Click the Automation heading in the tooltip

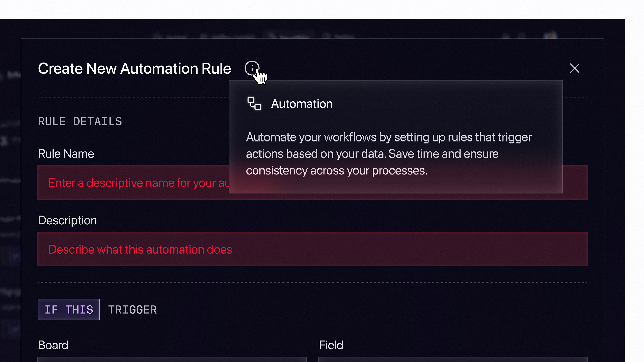pos(302,104)
